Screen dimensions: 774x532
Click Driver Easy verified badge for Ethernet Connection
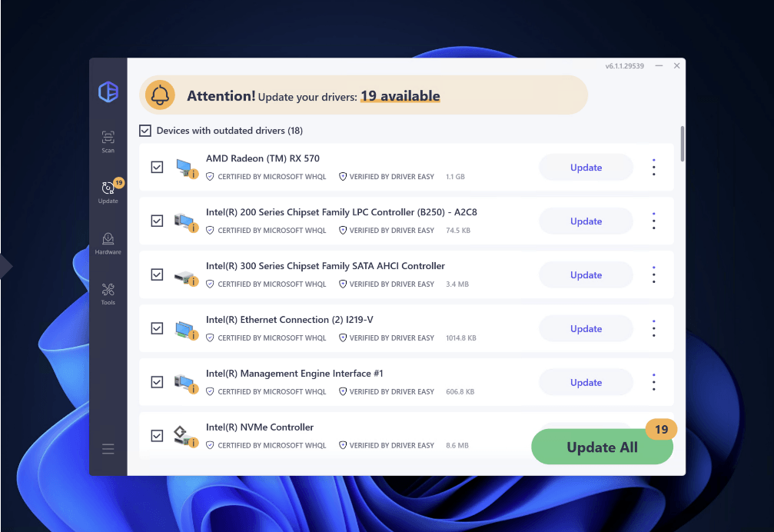[x=387, y=338]
